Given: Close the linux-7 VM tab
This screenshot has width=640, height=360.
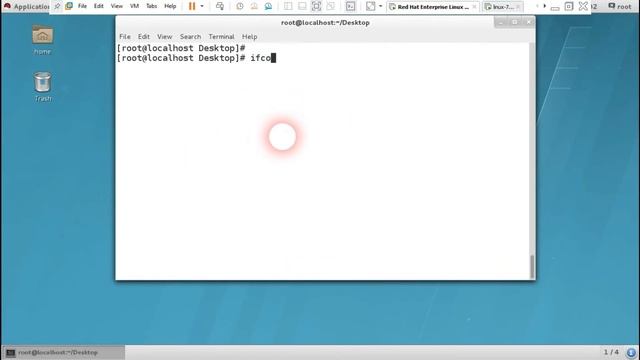Looking at the screenshot, I should pos(518,7).
